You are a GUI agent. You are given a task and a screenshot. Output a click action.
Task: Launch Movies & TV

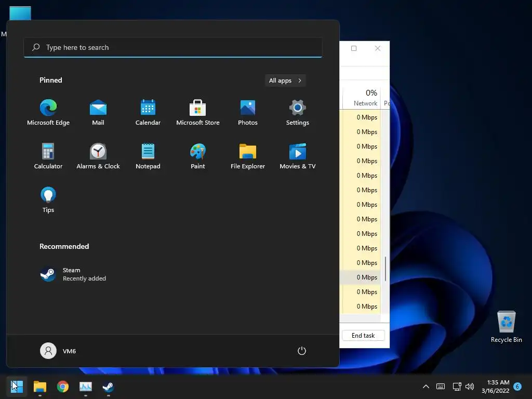[x=298, y=156]
